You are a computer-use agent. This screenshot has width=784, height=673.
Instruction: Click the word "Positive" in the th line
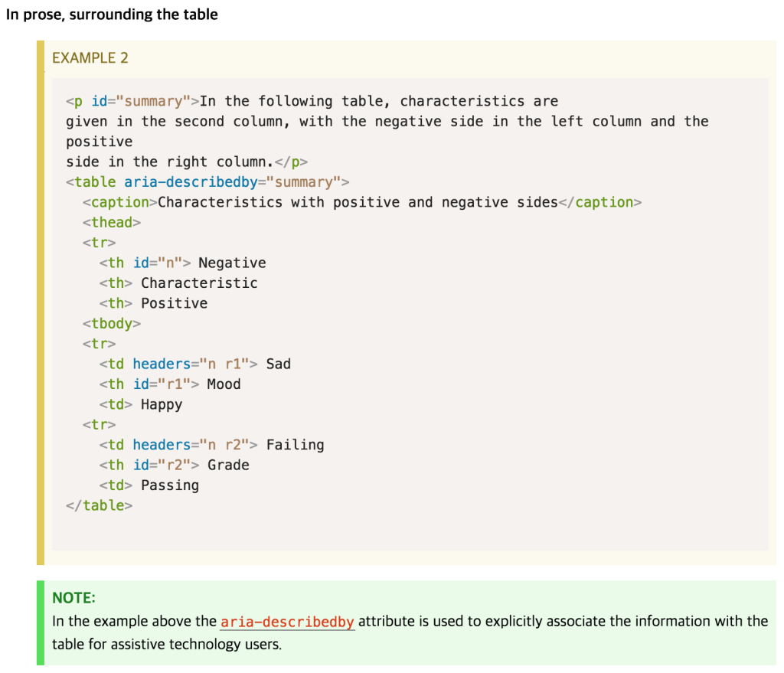(174, 303)
